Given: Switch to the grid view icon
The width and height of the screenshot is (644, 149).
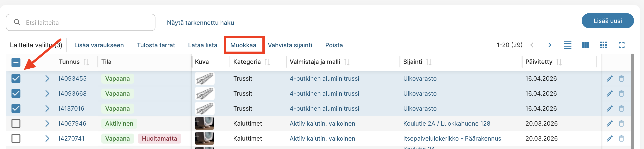Looking at the screenshot, I should (x=603, y=45).
